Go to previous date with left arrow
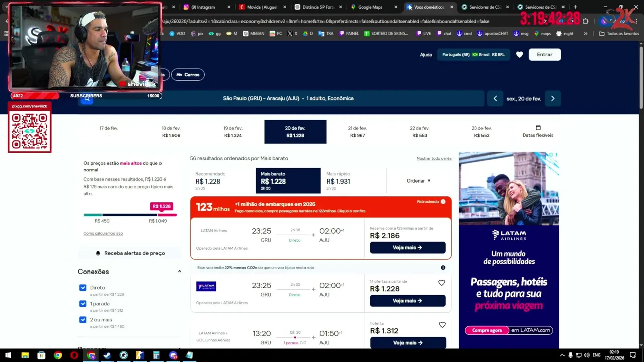 [x=495, y=99]
